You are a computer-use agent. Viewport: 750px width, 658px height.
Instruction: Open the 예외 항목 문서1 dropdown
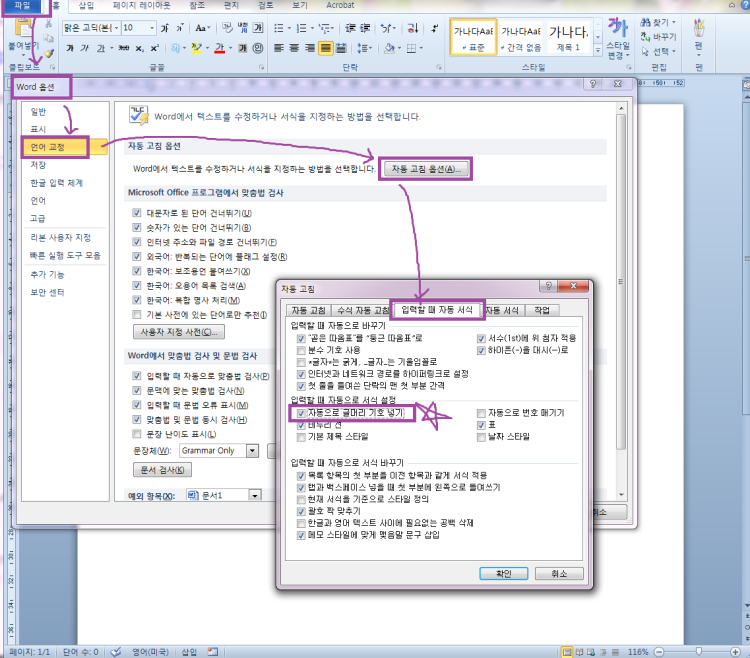pyautogui.click(x=254, y=495)
